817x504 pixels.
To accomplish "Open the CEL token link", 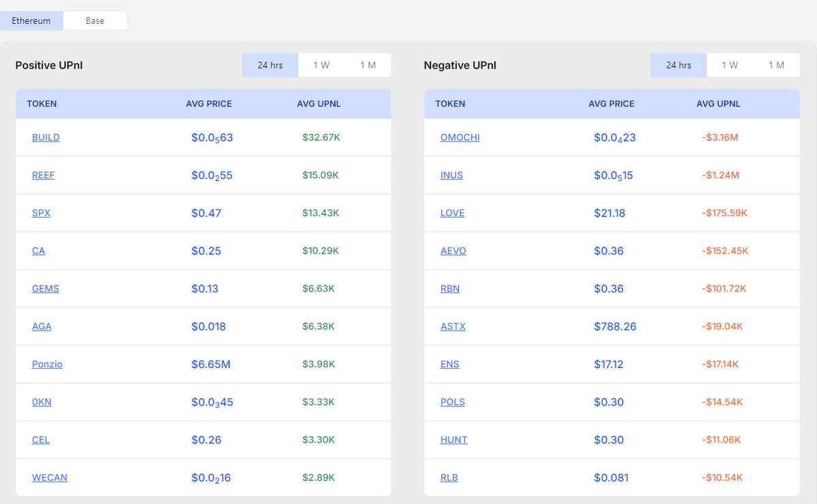I will click(41, 440).
